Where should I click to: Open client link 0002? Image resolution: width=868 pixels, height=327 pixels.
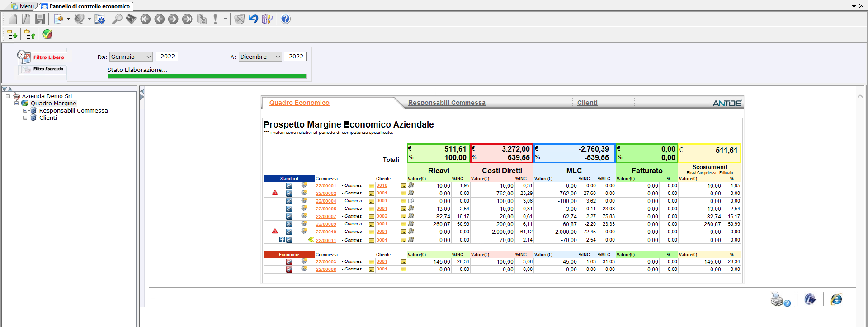382,216
